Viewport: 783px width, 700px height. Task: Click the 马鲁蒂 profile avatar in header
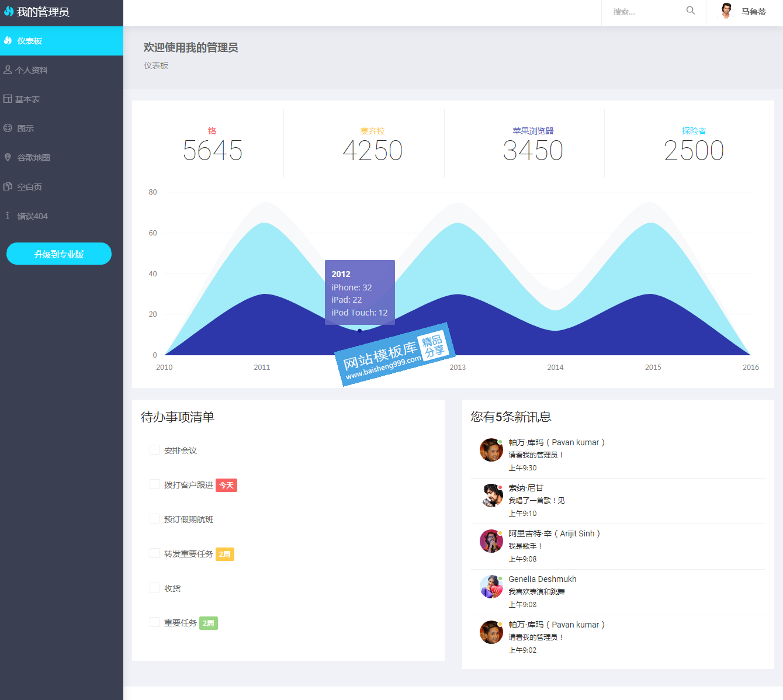(x=726, y=11)
